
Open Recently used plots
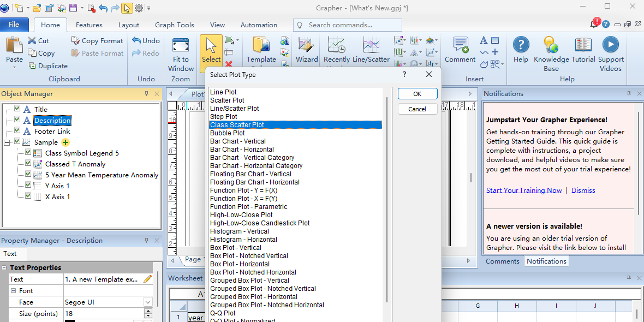click(x=336, y=50)
